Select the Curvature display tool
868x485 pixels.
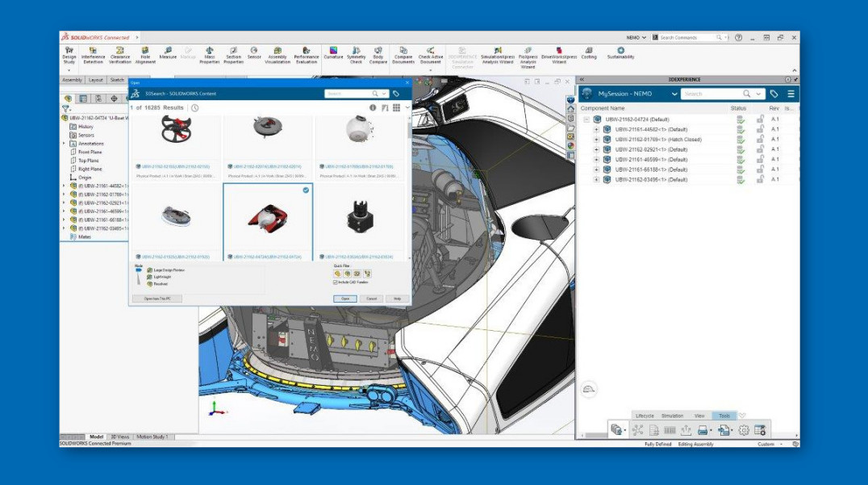(335, 53)
